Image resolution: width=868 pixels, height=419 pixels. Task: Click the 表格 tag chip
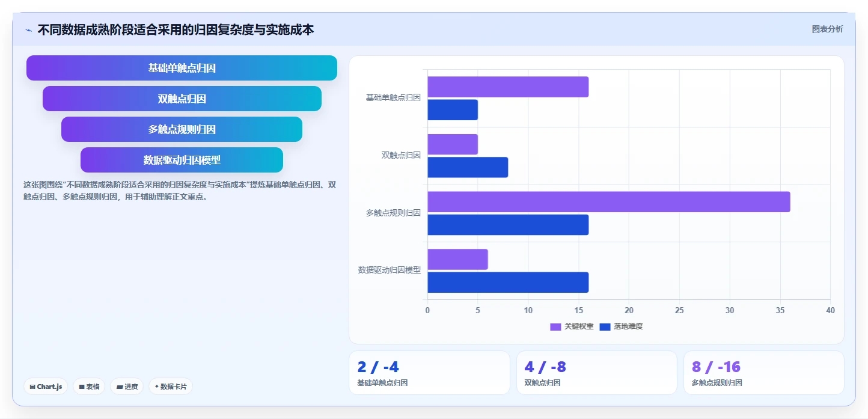coord(89,387)
